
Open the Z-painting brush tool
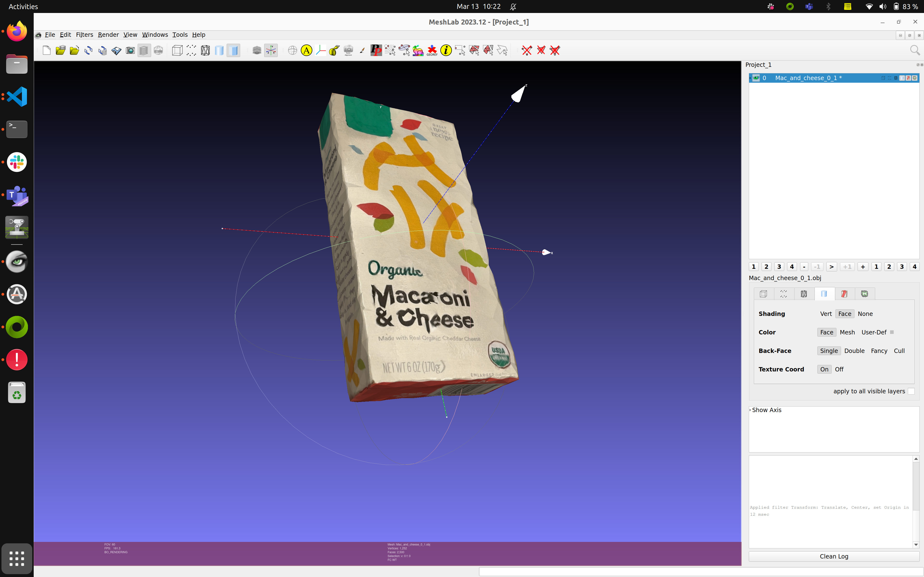pos(362,50)
